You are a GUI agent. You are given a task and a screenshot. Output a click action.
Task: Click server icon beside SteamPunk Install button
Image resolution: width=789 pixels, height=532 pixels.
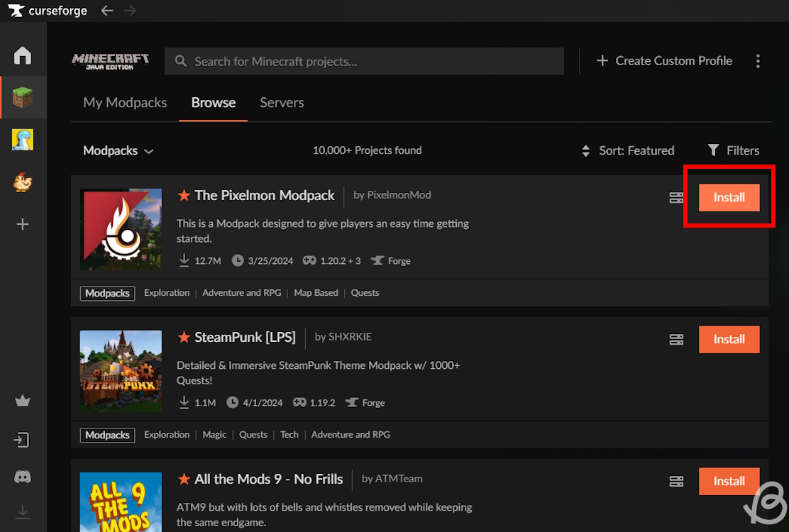676,340
